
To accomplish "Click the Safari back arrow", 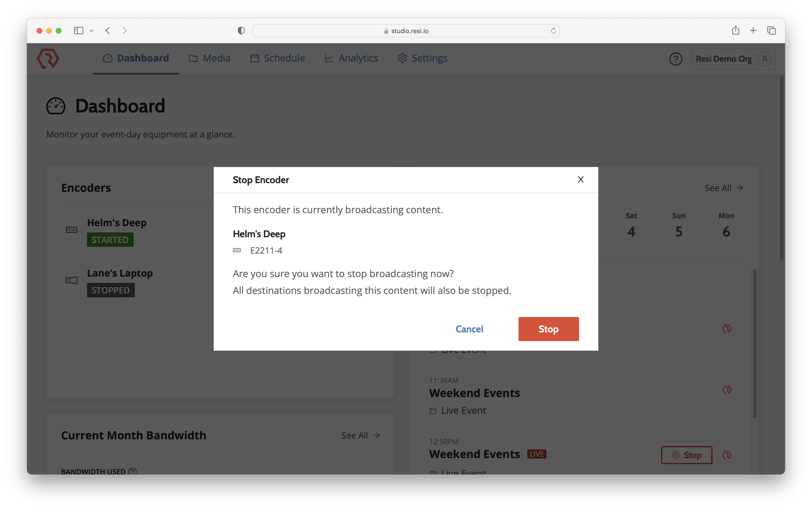I will click(x=108, y=31).
